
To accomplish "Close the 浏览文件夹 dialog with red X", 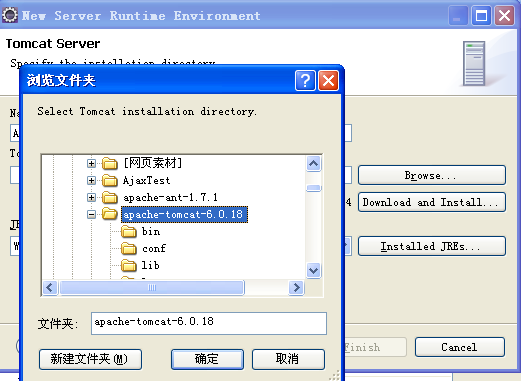I will [328, 80].
